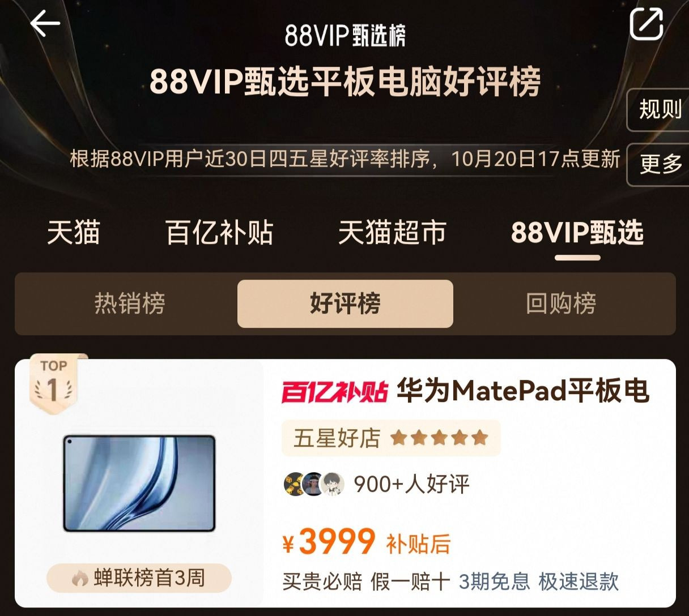Select the 88VIP甄选 tab
Screen dimensions: 689x616
(x=577, y=232)
